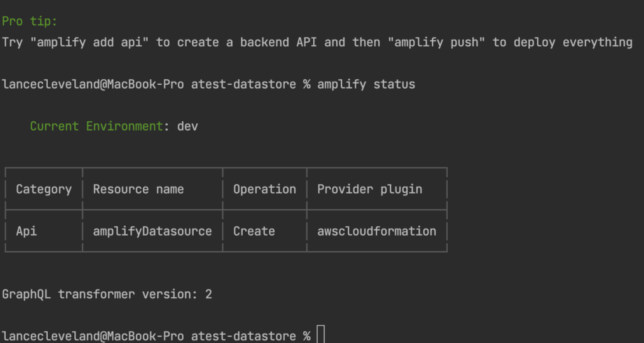This screenshot has width=644, height=343.
Task: Click the "Create" operation cell
Action: (x=254, y=231)
